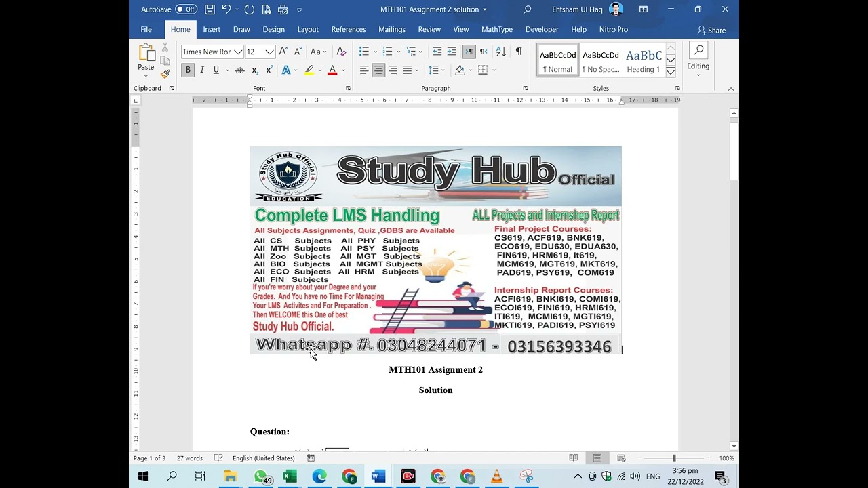Toggle center alignment
Viewport: 868px width, 488px height.
tap(378, 70)
